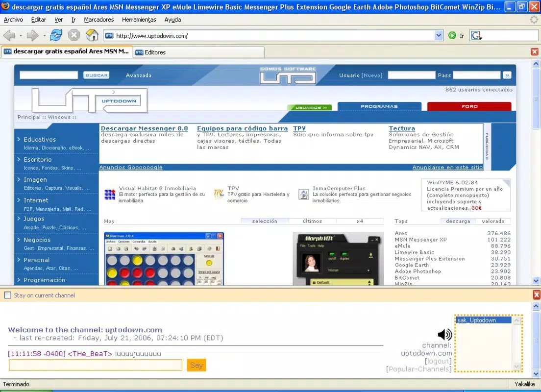Close the current tab with red X
The image size is (541, 392).
pos(535,52)
